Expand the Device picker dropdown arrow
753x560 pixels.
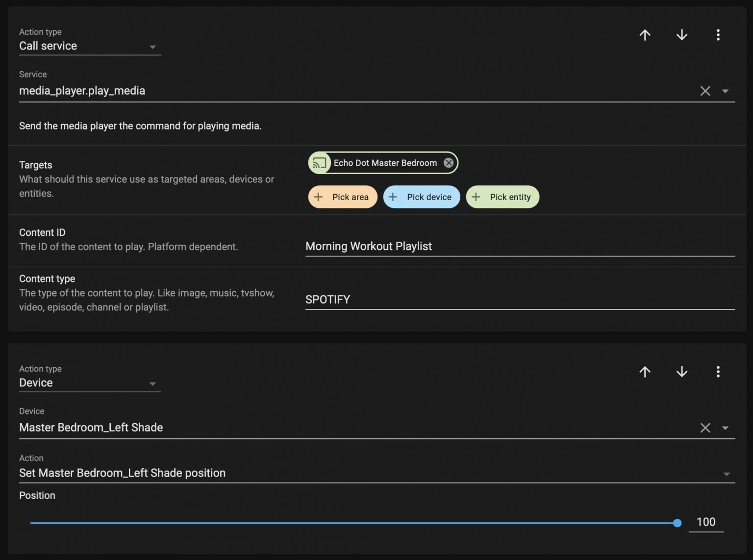tap(725, 428)
